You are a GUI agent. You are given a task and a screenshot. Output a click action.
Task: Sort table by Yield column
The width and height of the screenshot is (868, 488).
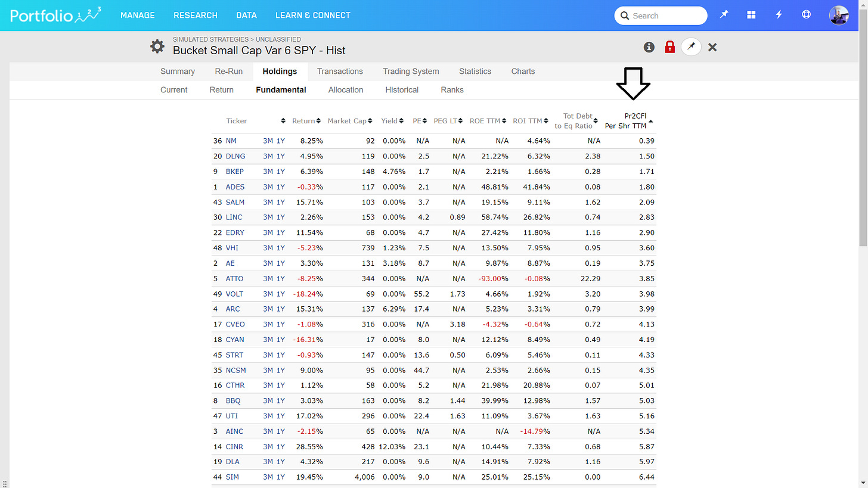393,121
